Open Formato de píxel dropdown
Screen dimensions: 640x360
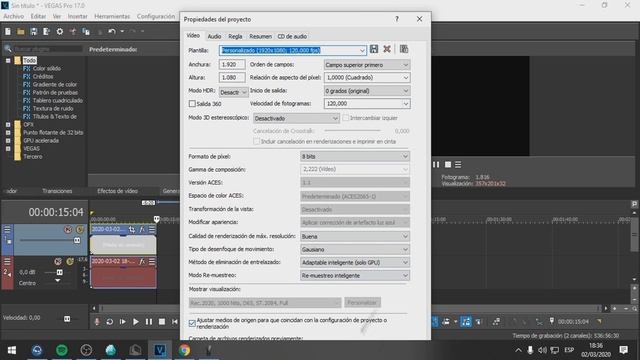(355, 156)
